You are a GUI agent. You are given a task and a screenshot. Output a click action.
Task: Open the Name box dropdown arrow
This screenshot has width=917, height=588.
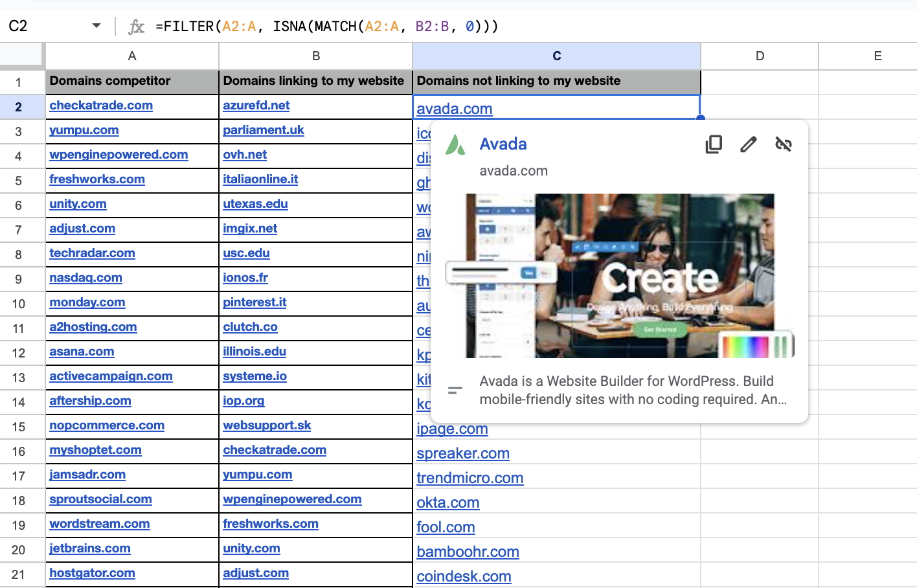click(x=96, y=26)
